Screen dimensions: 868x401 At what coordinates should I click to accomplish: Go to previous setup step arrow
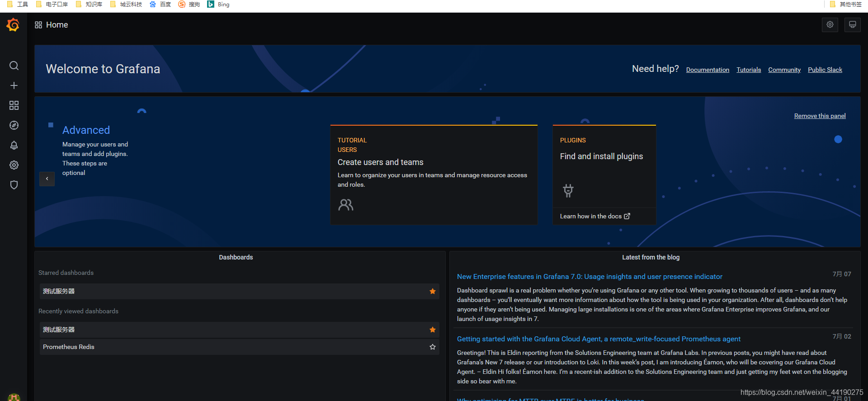pyautogui.click(x=47, y=179)
